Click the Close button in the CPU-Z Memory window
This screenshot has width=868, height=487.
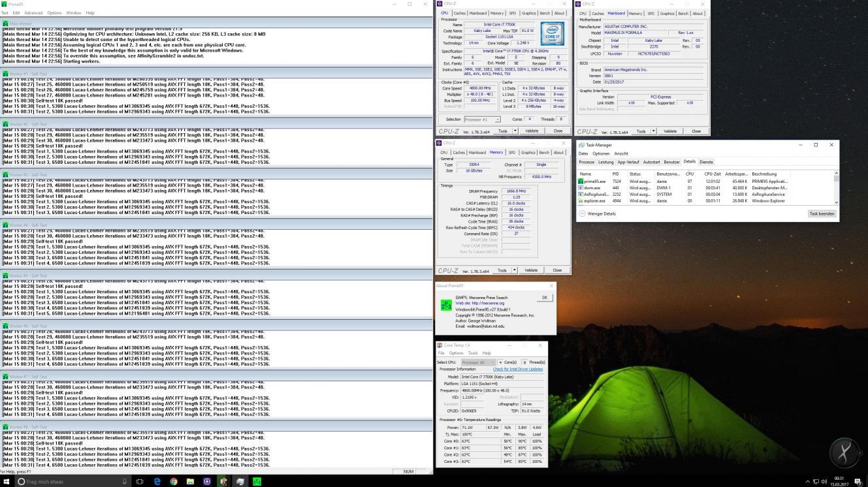(556, 270)
